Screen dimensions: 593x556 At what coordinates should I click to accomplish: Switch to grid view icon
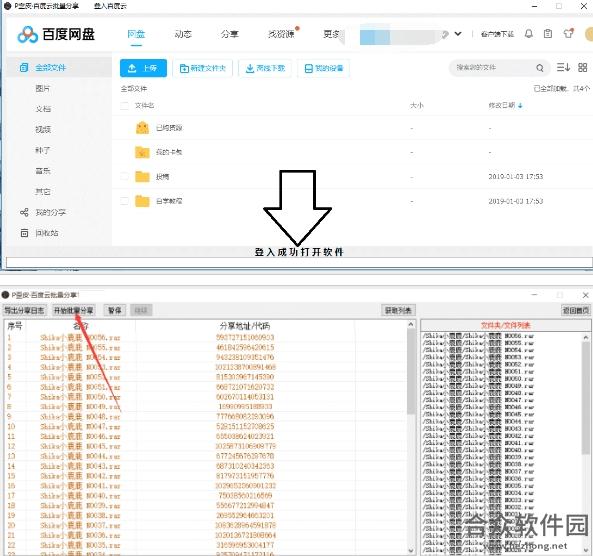582,67
